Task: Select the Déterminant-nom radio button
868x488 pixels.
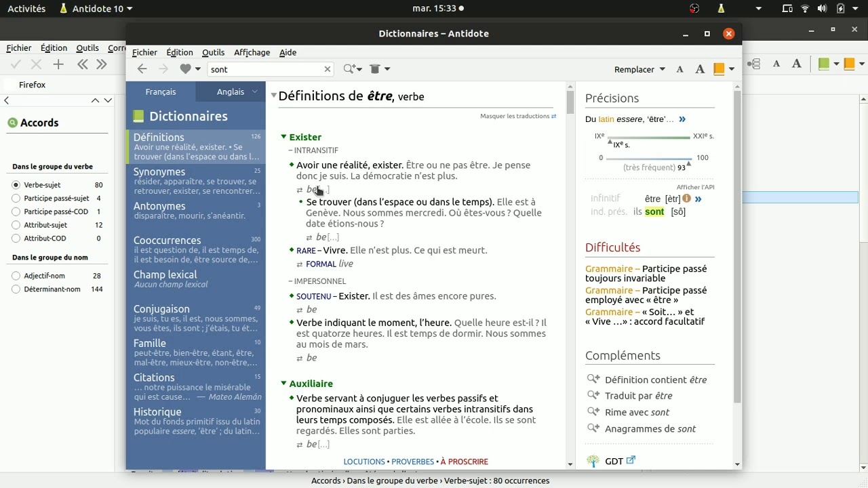Action: pos(16,289)
